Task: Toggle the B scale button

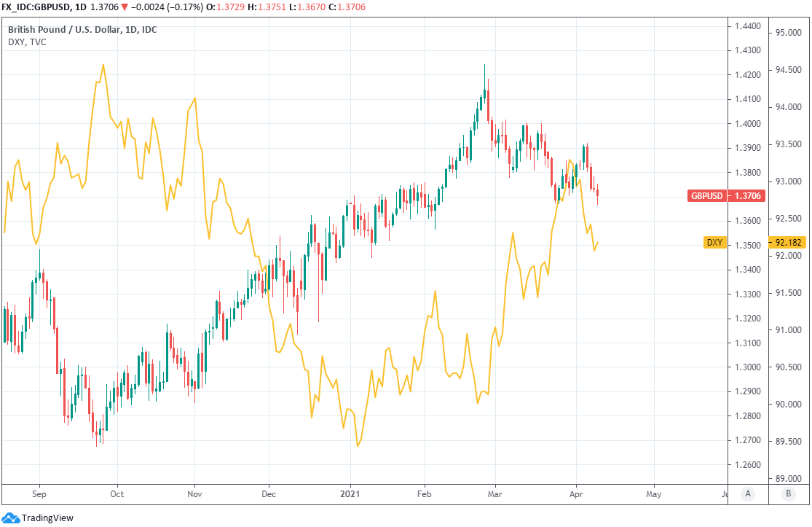Action: click(x=788, y=493)
